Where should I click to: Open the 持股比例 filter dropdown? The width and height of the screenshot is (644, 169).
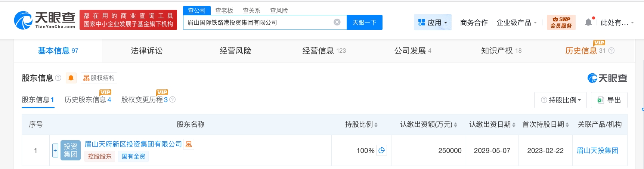561,100
